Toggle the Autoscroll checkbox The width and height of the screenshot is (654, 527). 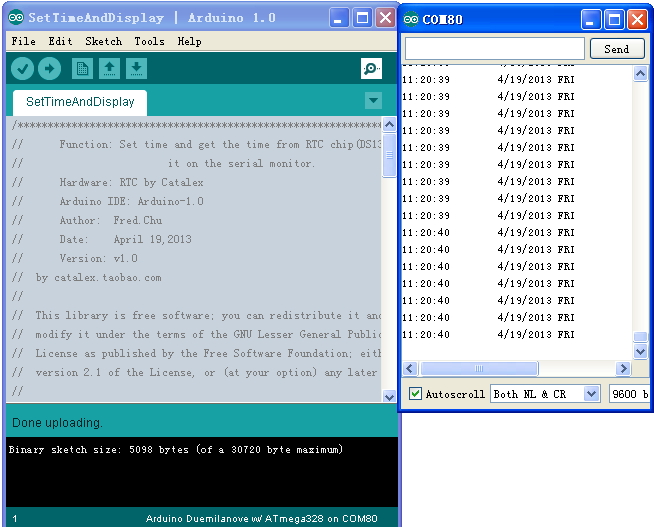pyautogui.click(x=416, y=394)
